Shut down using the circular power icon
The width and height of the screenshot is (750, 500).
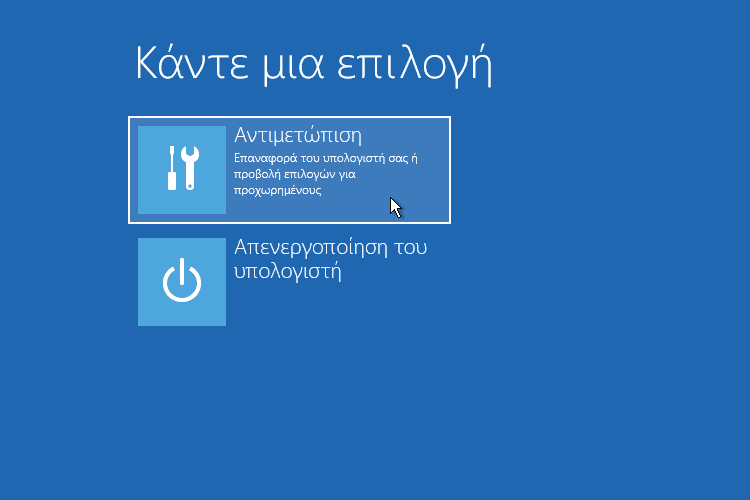point(182,283)
